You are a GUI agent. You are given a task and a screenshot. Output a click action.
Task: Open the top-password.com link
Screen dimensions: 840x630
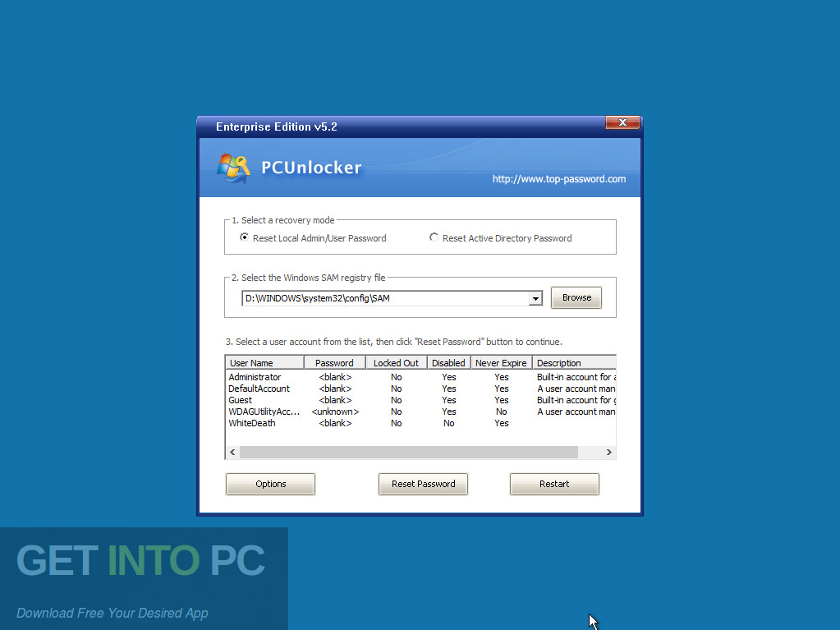[x=558, y=179]
